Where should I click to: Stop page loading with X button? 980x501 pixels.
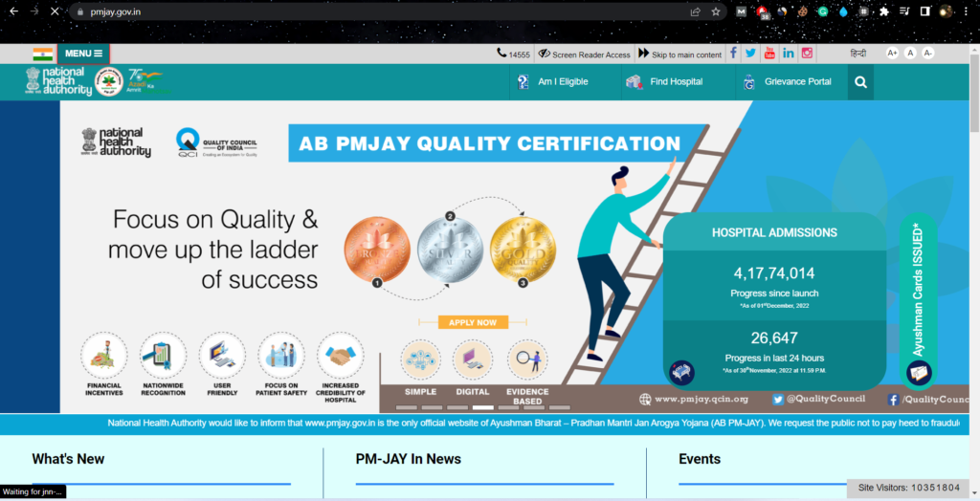tap(55, 11)
